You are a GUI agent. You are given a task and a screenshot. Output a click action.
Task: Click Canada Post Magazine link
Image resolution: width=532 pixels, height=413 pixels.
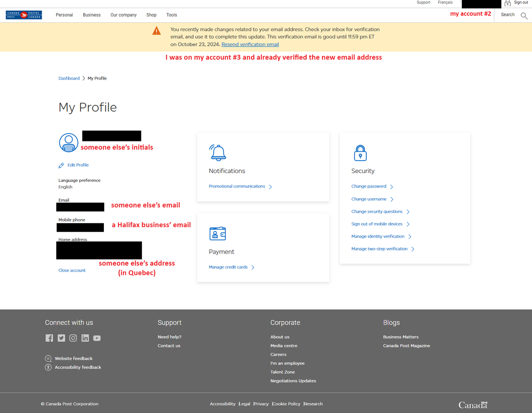[406, 346]
